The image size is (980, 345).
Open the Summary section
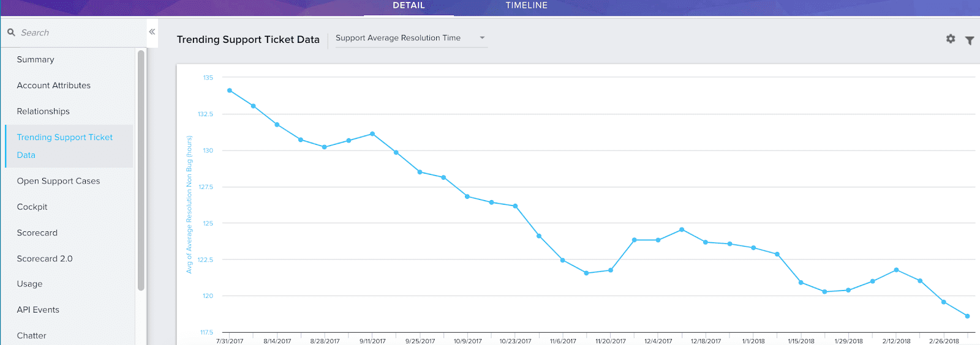36,59
